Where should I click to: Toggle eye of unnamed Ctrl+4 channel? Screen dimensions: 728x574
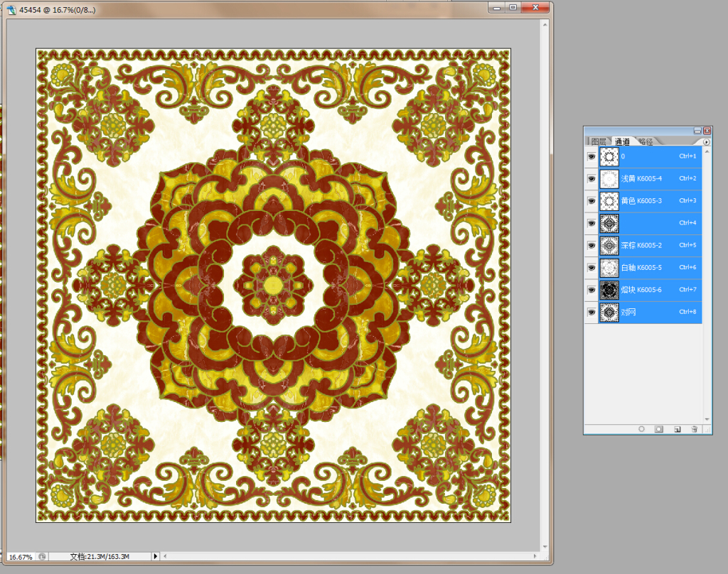point(591,223)
